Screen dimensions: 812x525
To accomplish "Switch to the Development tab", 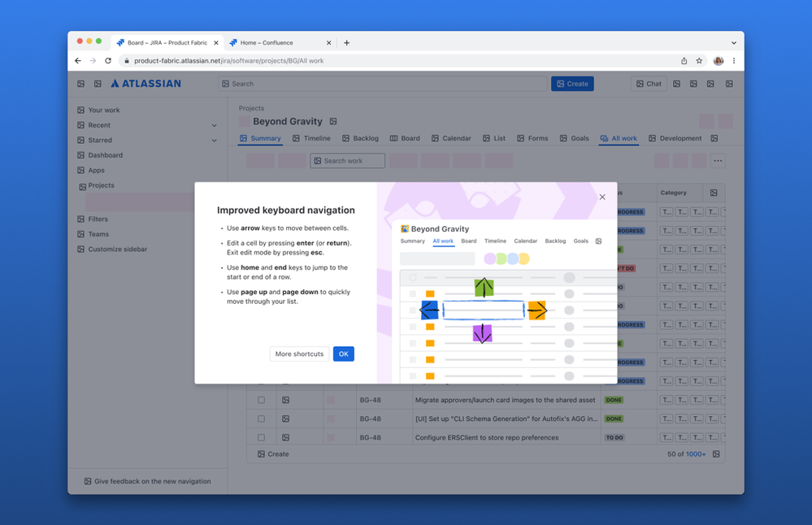I will pos(675,138).
